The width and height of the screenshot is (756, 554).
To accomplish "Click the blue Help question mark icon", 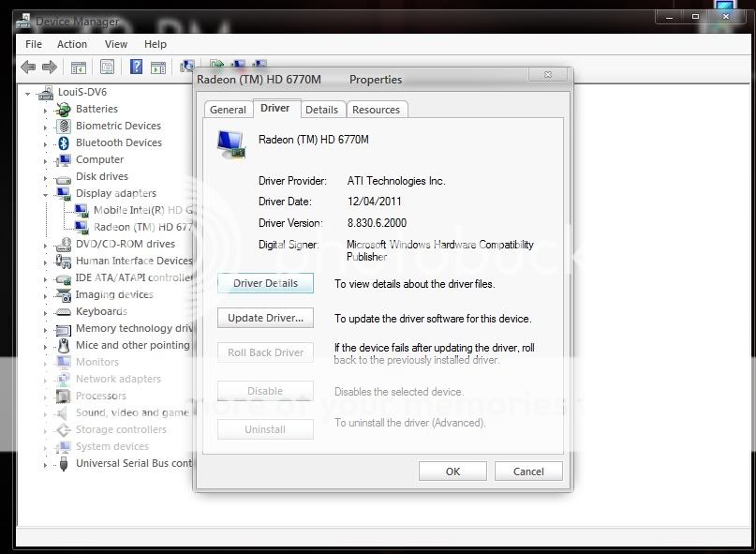I will tap(136, 67).
